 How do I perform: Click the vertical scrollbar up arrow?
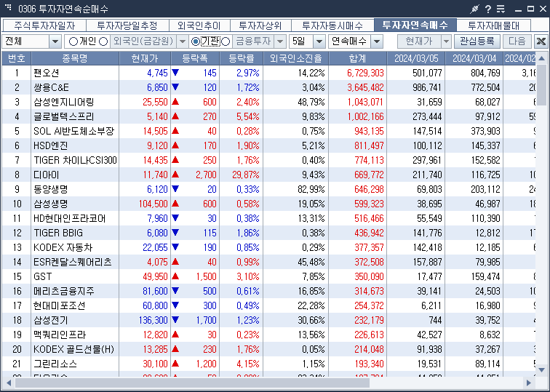tap(541, 58)
